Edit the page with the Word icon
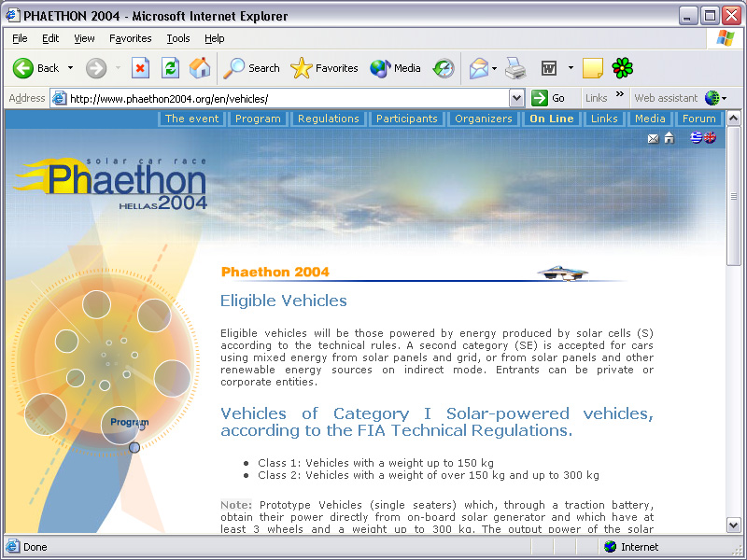The image size is (747, 560). click(x=549, y=68)
